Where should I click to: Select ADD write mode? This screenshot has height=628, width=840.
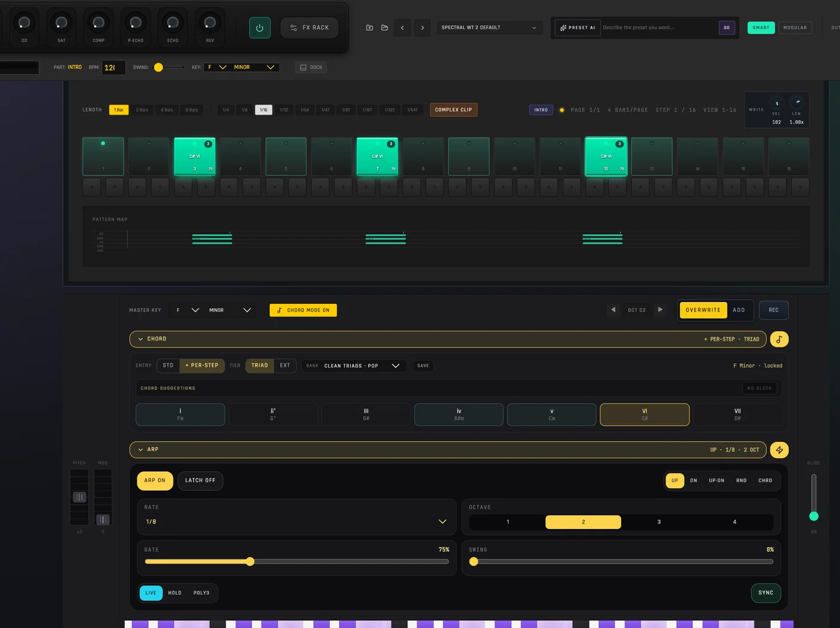click(x=739, y=310)
